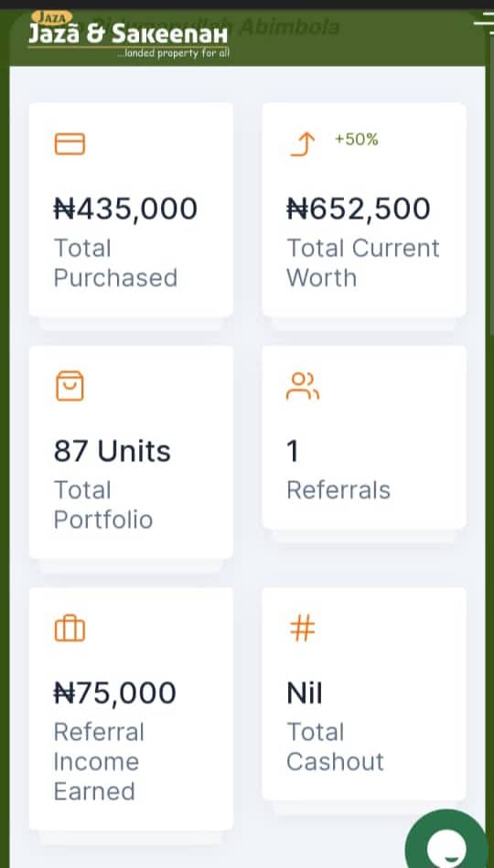Click the ₦75,000 referral income amount
This screenshot has height=868, width=494.
[114, 693]
